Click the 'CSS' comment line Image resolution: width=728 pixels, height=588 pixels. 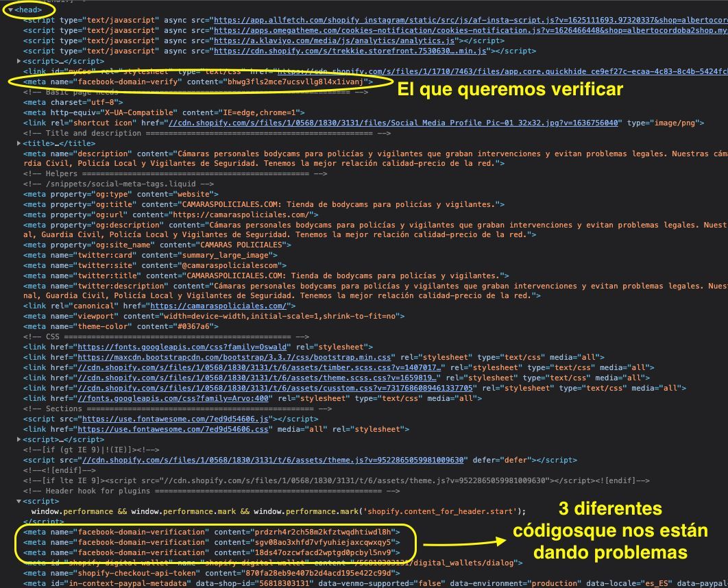(166, 336)
